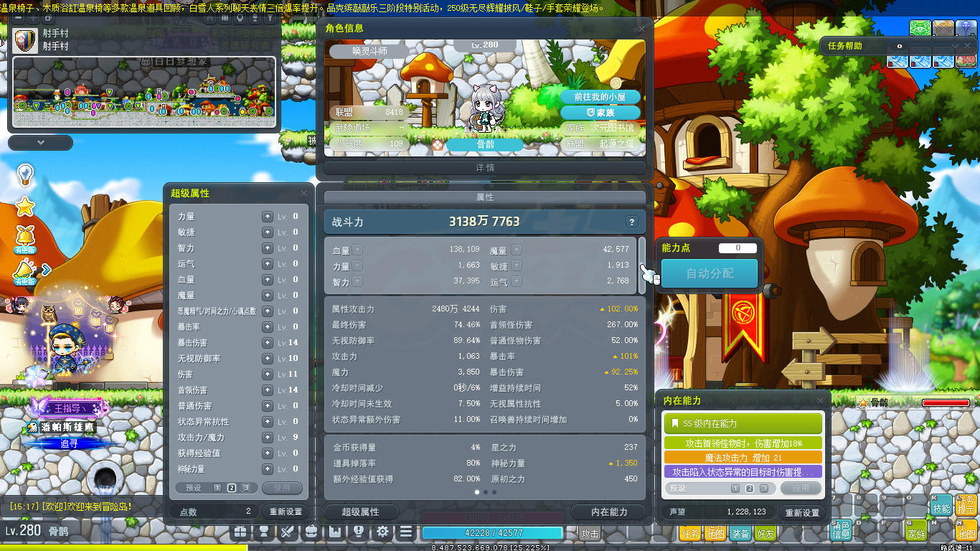Collapse the 属性 stats section header
The image size is (980, 551).
tap(485, 197)
